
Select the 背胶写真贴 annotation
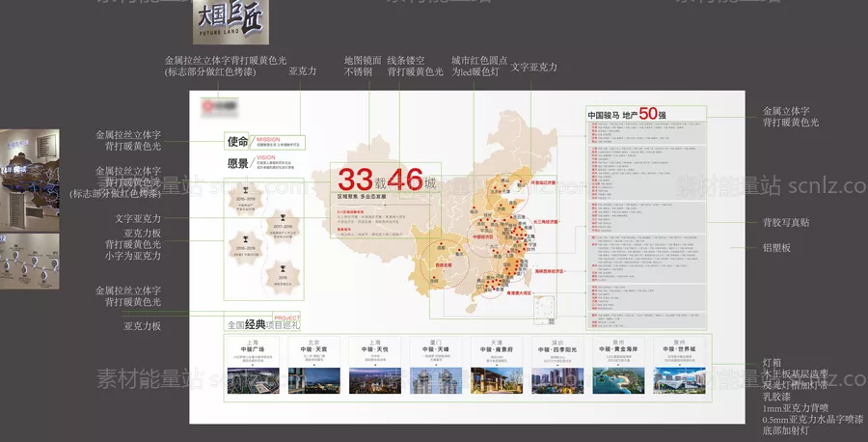(x=786, y=222)
